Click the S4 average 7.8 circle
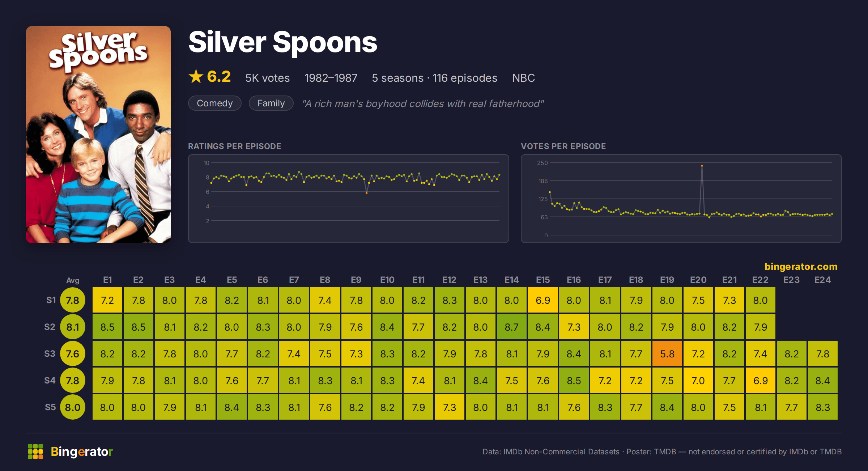This screenshot has width=868, height=471. click(x=73, y=381)
